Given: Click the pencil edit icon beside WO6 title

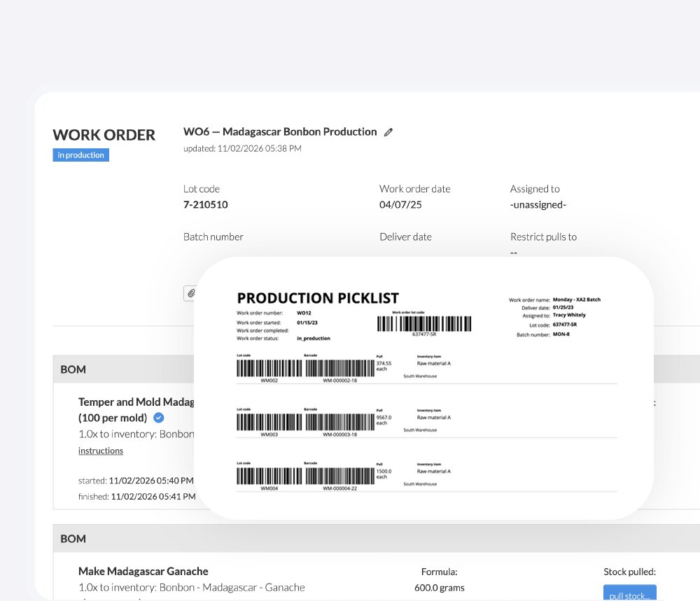Looking at the screenshot, I should click(x=389, y=132).
